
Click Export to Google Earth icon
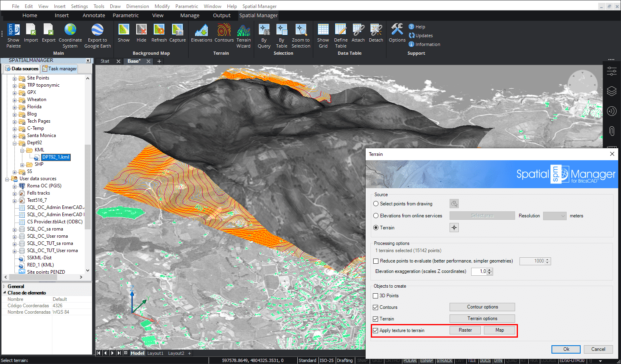[98, 36]
